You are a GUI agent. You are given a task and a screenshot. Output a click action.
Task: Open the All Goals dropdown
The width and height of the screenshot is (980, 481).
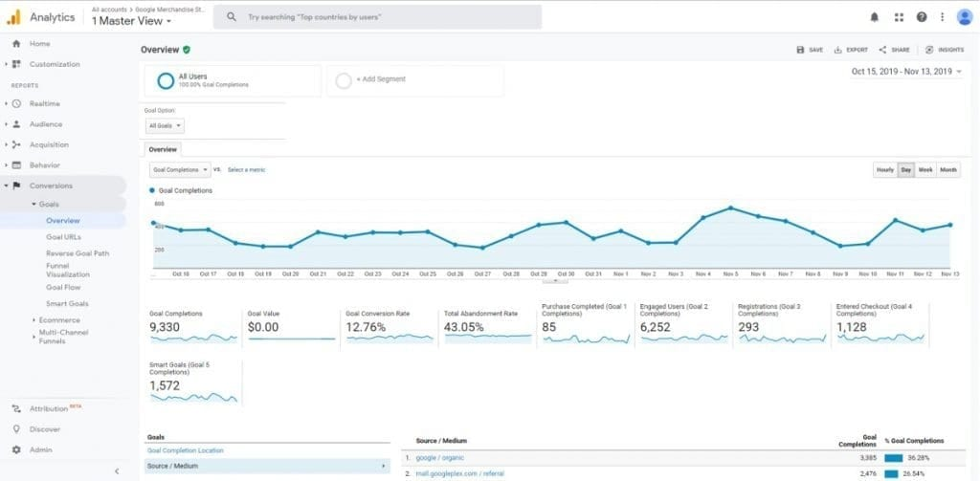point(165,126)
